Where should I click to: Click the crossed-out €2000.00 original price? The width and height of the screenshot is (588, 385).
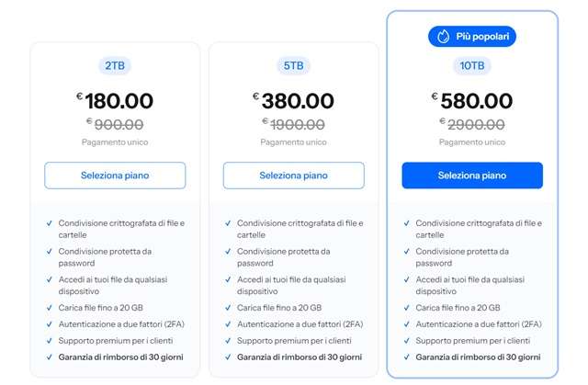click(472, 123)
